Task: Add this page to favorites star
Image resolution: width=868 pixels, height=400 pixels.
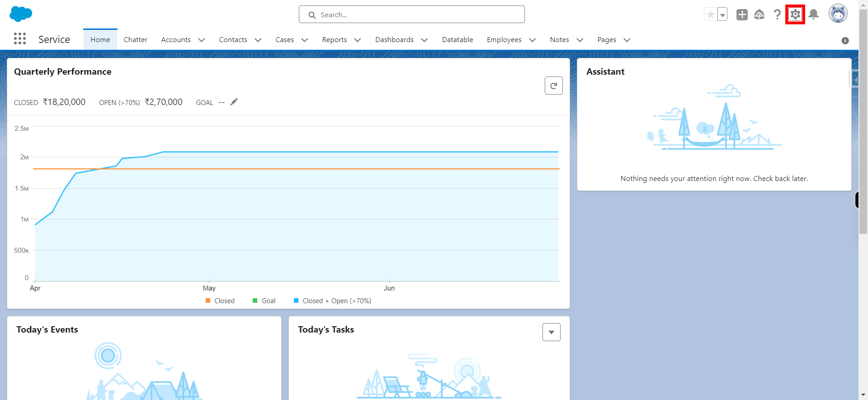Action: point(711,14)
